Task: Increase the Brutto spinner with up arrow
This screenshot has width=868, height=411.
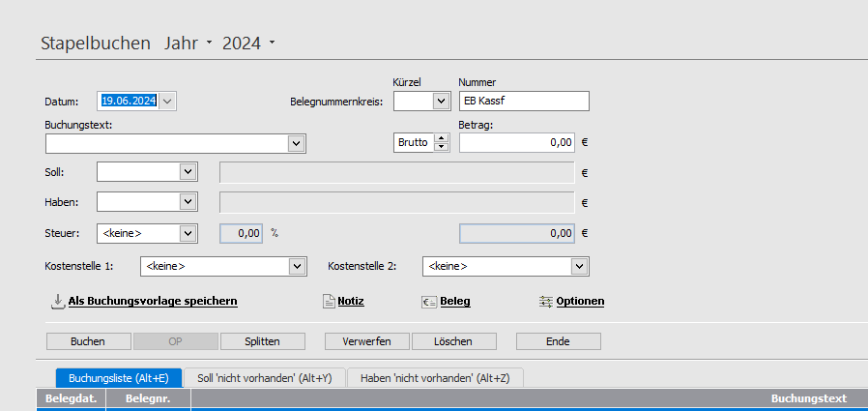Action: [441, 138]
